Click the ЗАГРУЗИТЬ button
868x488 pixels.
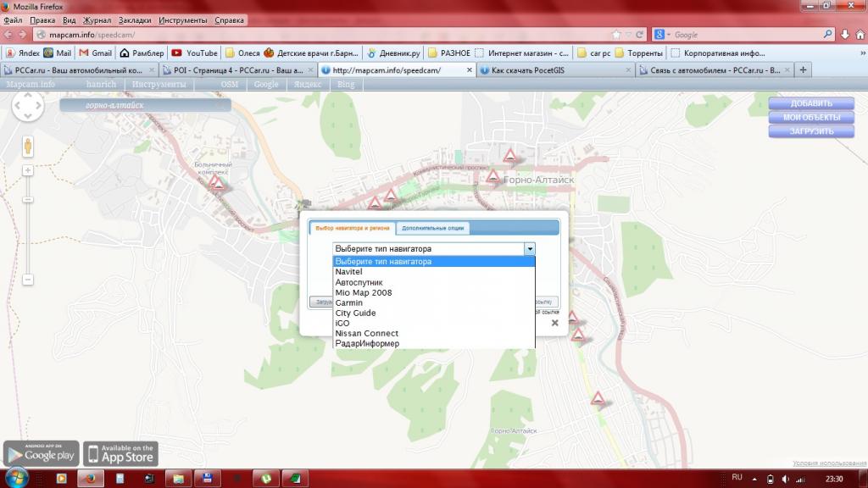pyautogui.click(x=811, y=131)
